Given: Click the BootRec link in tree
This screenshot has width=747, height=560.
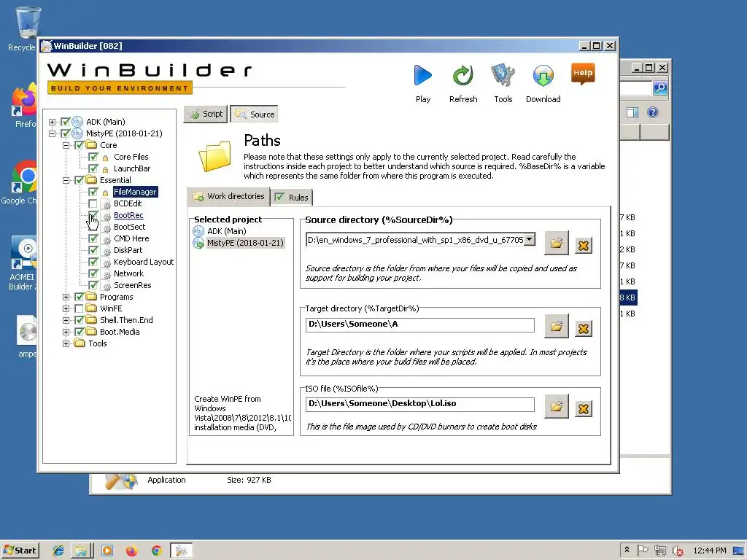Looking at the screenshot, I should tap(128, 215).
